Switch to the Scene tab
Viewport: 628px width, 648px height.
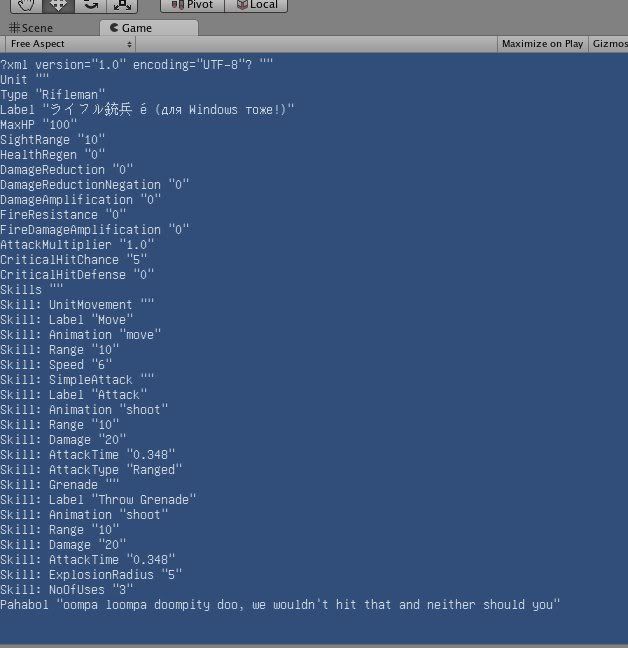(x=31, y=28)
